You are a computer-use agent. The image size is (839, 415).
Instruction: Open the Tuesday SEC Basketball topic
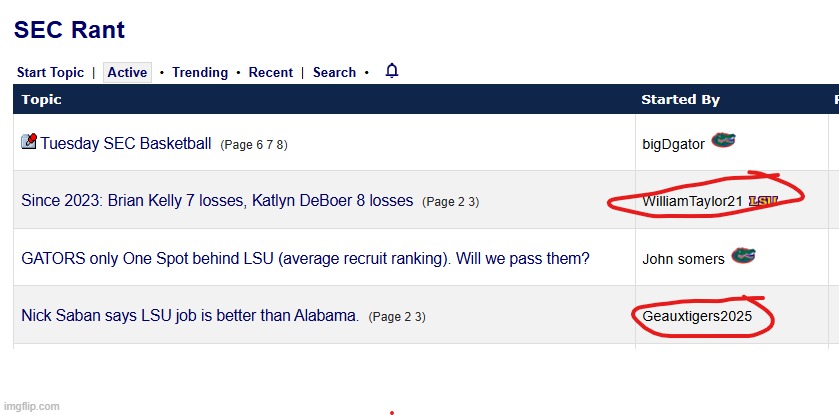click(126, 144)
